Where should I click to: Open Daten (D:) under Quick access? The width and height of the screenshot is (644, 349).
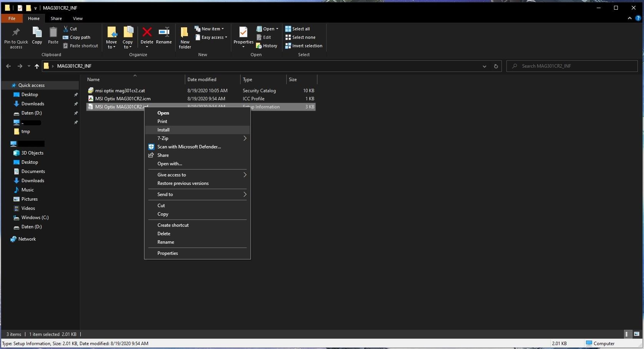pyautogui.click(x=32, y=113)
